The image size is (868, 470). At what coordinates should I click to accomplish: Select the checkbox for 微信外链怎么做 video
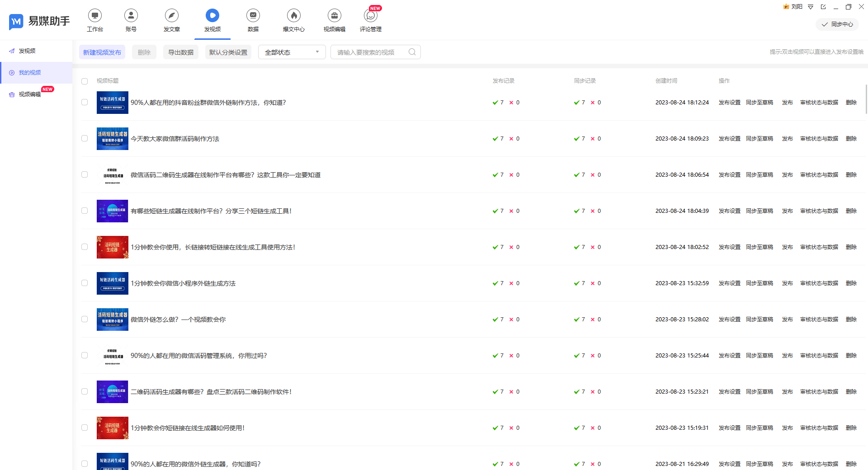click(x=85, y=319)
